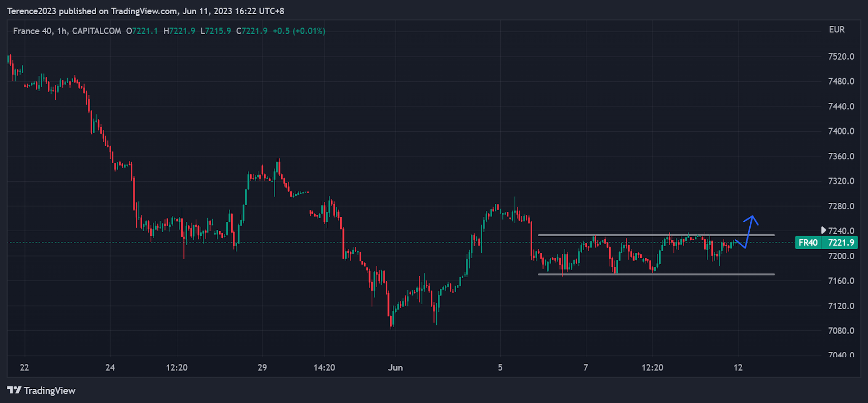
Task: Click the 7440.0 price axis label
Action: (x=841, y=106)
